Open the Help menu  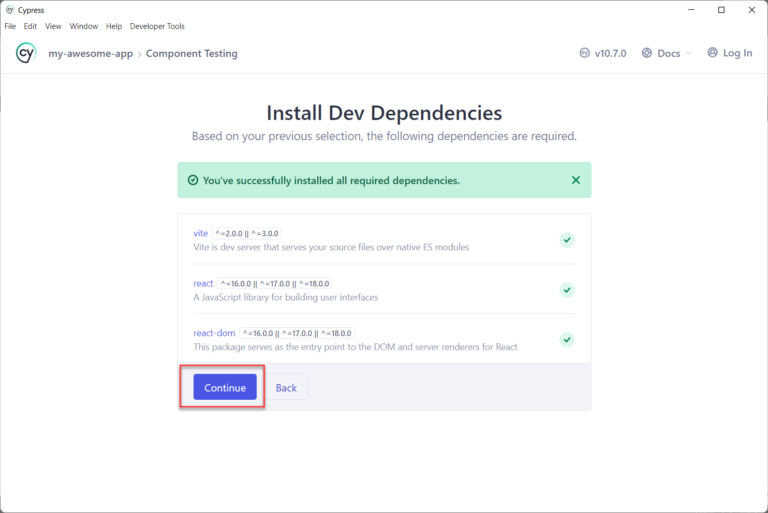(x=114, y=26)
